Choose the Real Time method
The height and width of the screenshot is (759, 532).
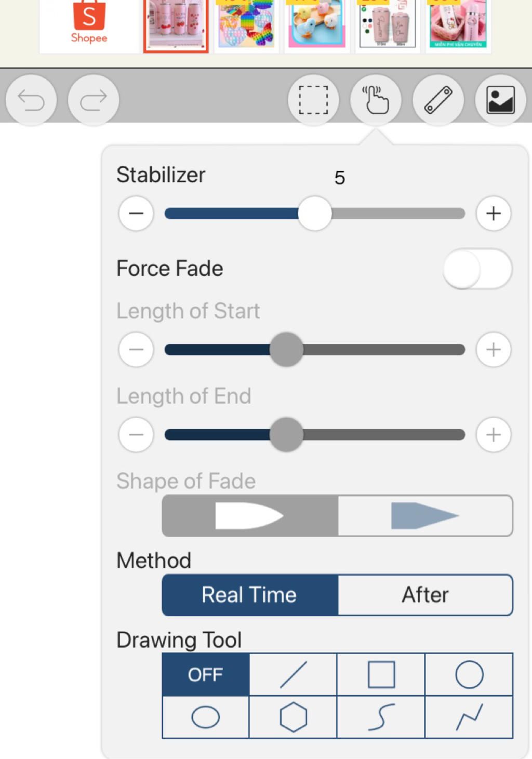250,595
